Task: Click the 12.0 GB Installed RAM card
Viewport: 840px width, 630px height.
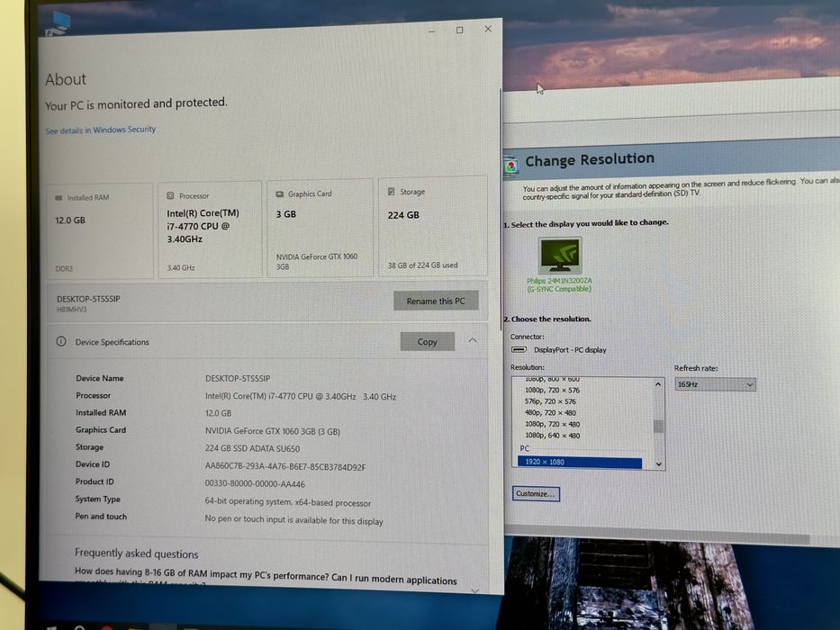Action: pyautogui.click(x=100, y=231)
